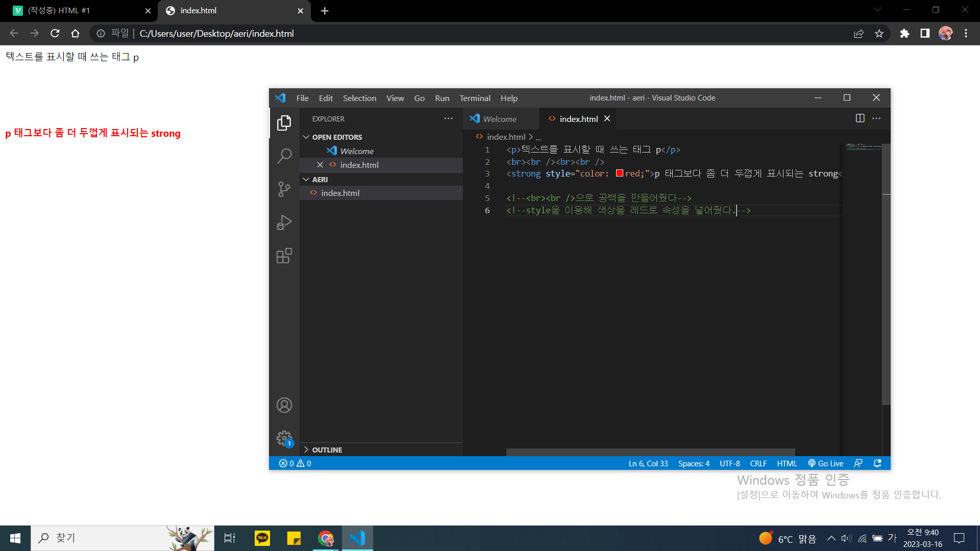Screen dimensions: 980x551
Task: Open Run and Debug view
Action: click(284, 222)
